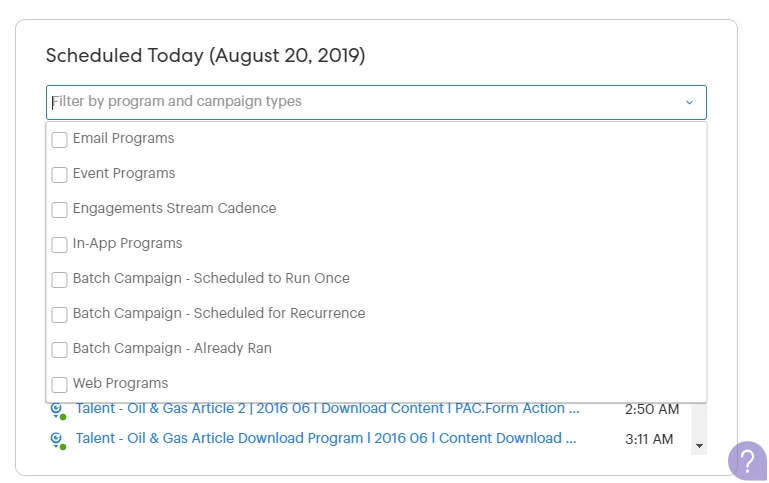Select the In-App Programs option label

click(x=128, y=244)
